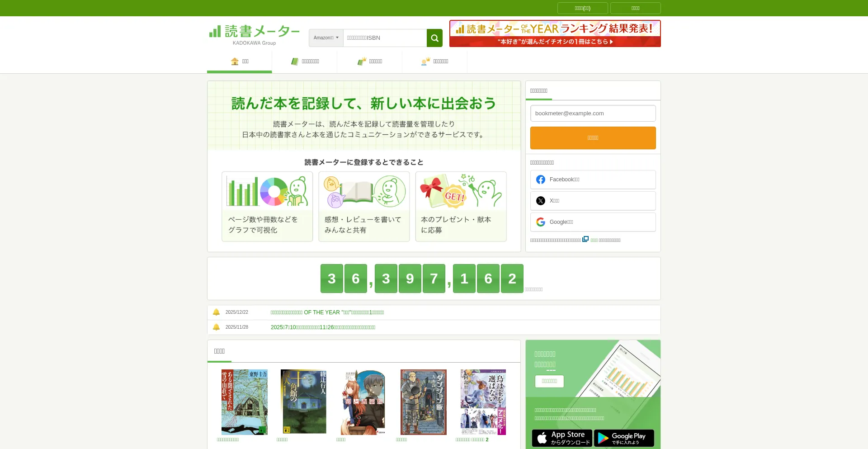Click the Google login option

(x=593, y=222)
